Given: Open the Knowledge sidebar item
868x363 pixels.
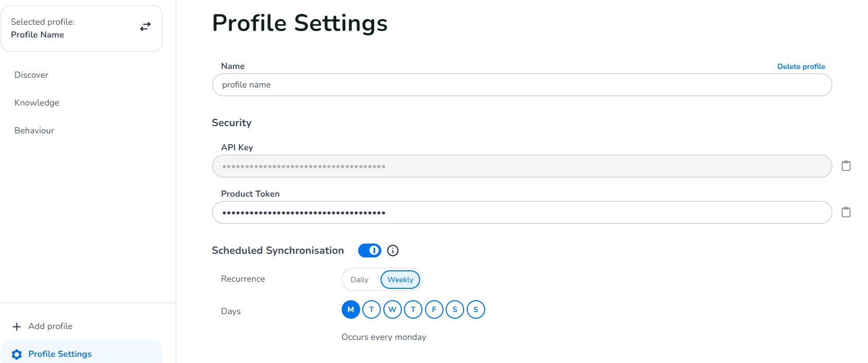Looking at the screenshot, I should (x=37, y=103).
